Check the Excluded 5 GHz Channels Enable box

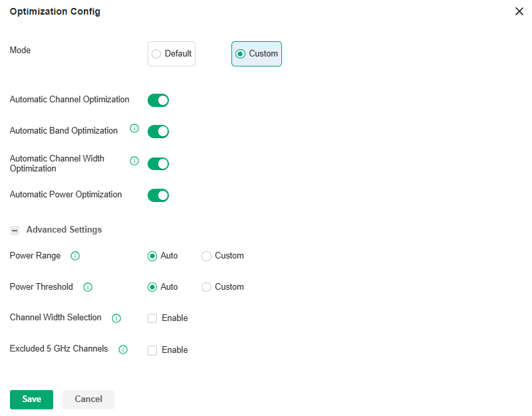(x=152, y=350)
